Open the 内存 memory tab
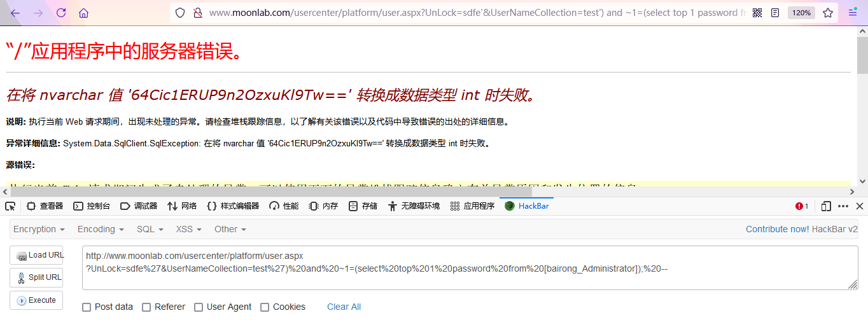Screen dimensions: 868x320 [323, 206]
